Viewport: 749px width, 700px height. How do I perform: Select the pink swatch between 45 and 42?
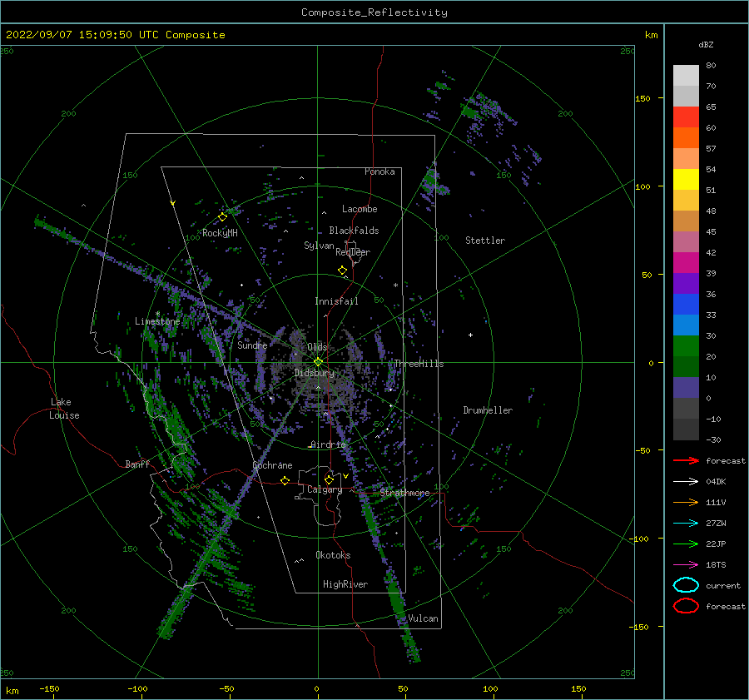686,241
